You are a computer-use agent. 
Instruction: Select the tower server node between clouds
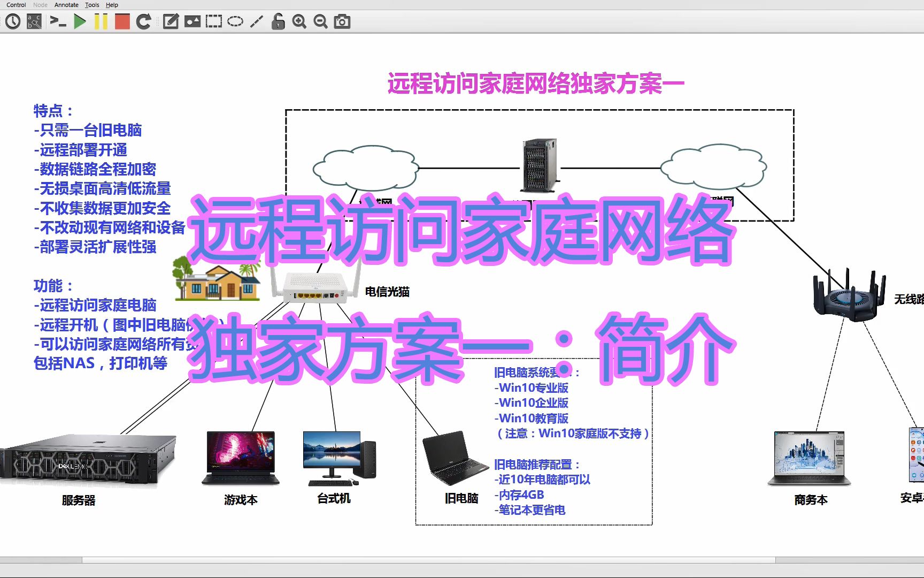pyautogui.click(x=541, y=165)
